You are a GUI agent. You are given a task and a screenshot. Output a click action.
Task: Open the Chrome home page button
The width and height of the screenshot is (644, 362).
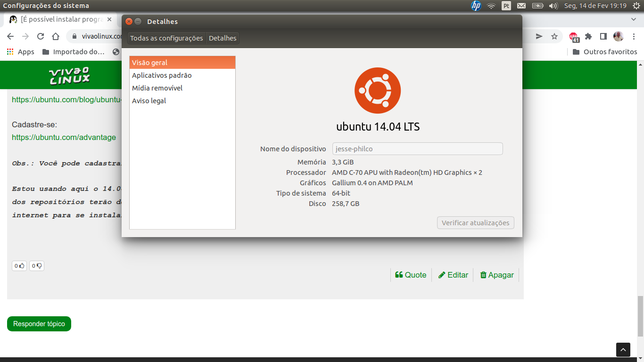(x=56, y=36)
